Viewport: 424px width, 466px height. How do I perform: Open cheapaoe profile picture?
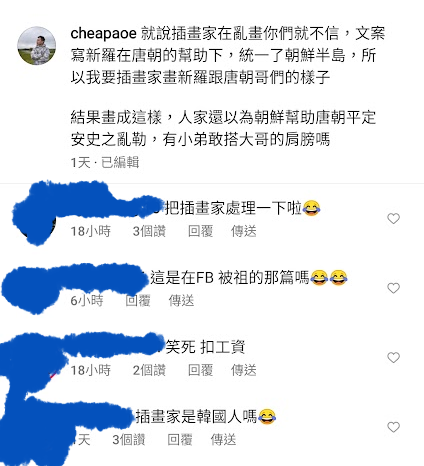coord(37,46)
